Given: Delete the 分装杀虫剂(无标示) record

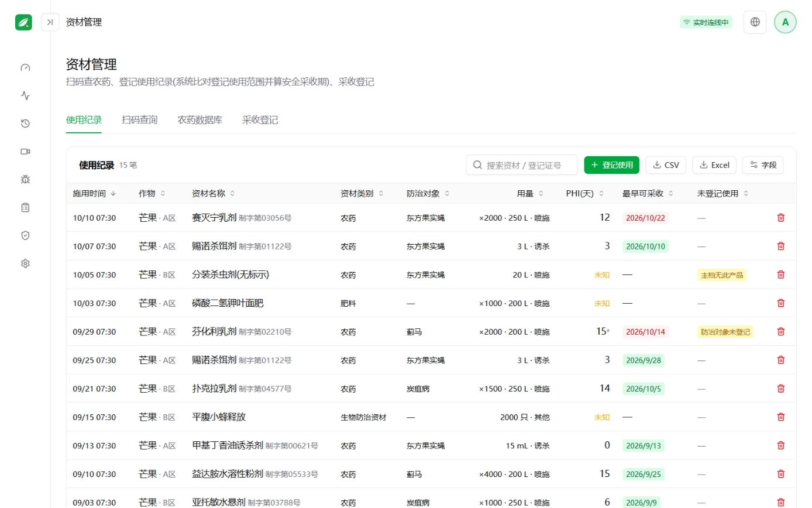Looking at the screenshot, I should pyautogui.click(x=780, y=274).
